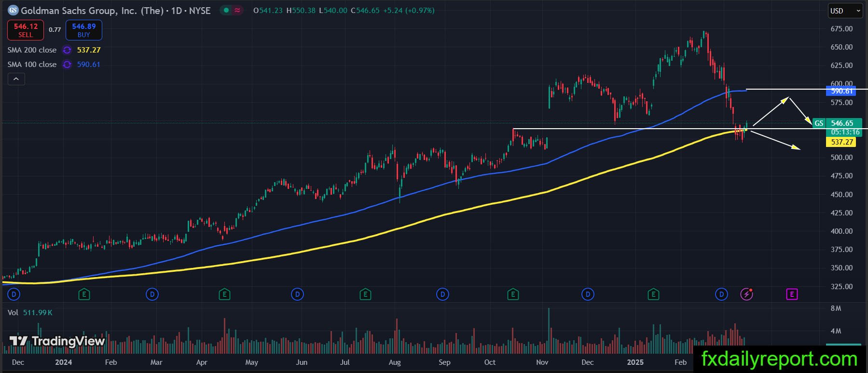Click the 475.00 price axis tick
Viewport: 868px width, 373px height.
841,176
